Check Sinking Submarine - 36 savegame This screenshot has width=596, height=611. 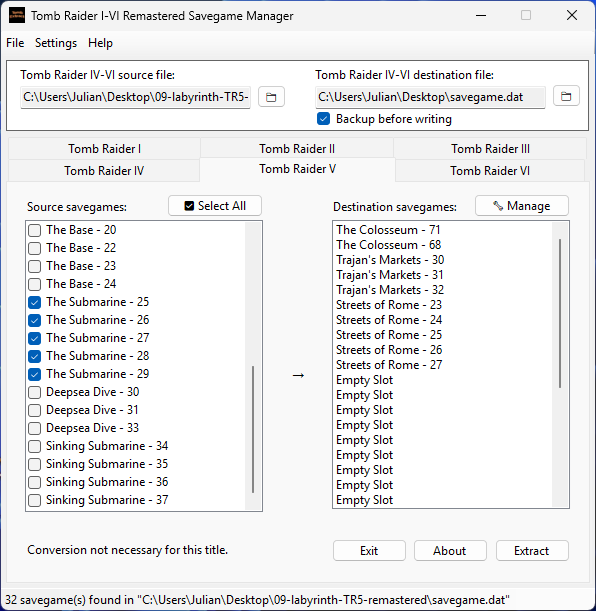tap(35, 482)
